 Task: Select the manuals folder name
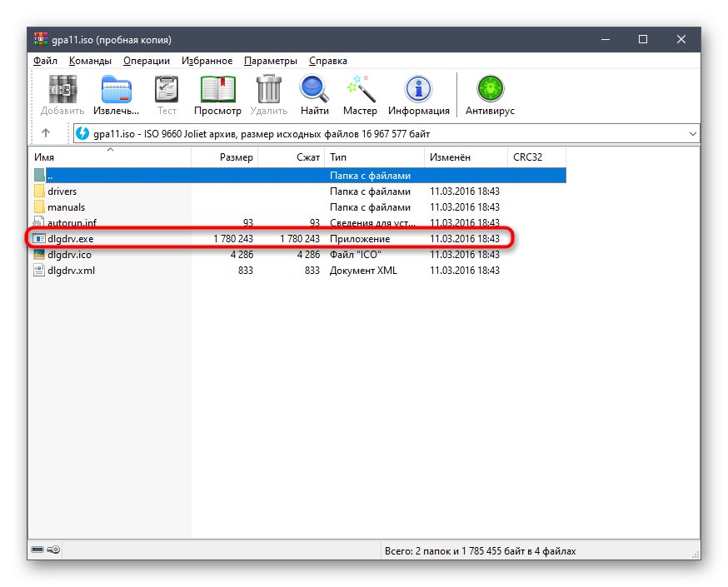[66, 207]
